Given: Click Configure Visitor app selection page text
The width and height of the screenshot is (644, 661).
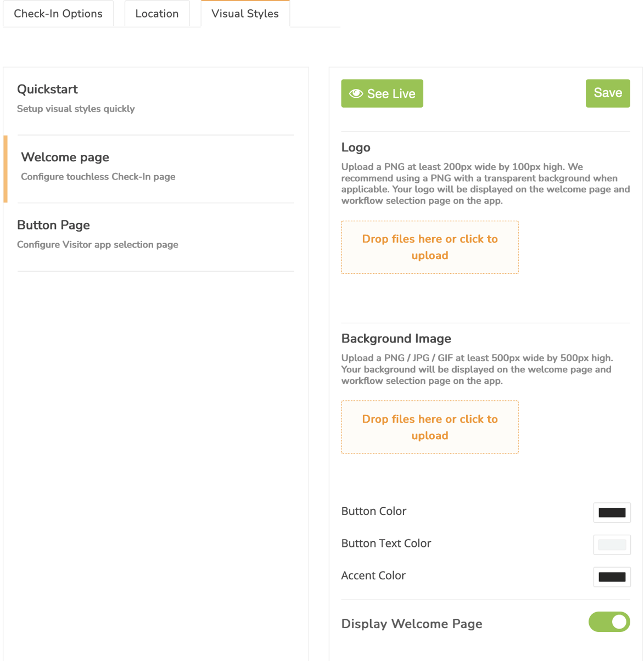Looking at the screenshot, I should point(97,244).
